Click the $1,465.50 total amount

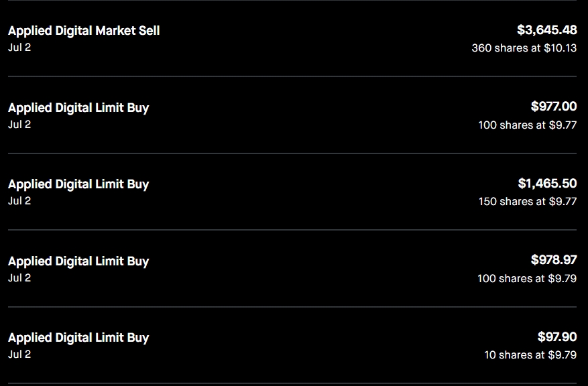point(547,184)
